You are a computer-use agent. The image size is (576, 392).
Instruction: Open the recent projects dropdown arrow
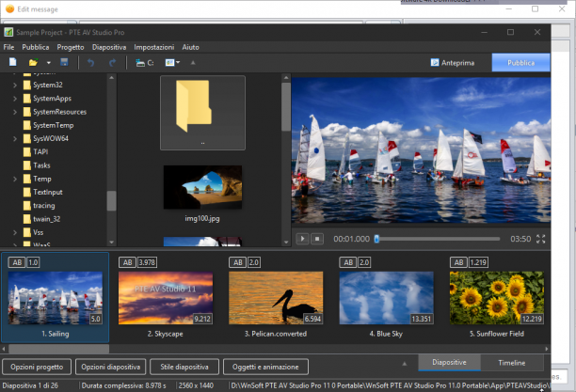tap(49, 63)
